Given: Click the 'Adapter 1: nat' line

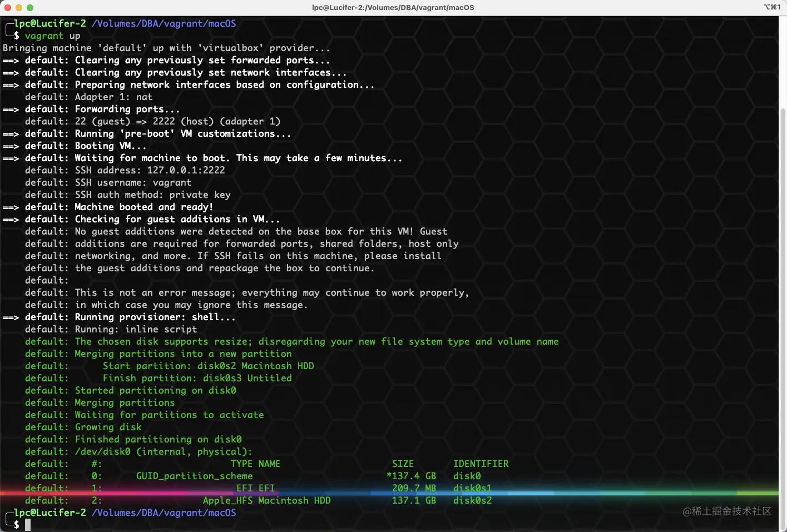Looking at the screenshot, I should [88, 97].
